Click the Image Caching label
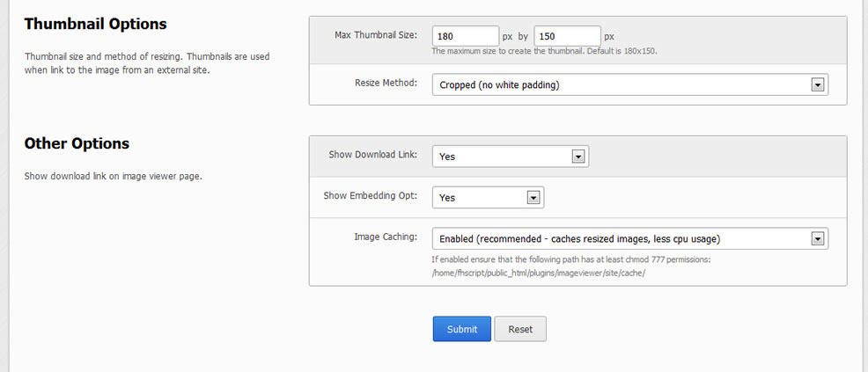The width and height of the screenshot is (868, 372). 386,237
